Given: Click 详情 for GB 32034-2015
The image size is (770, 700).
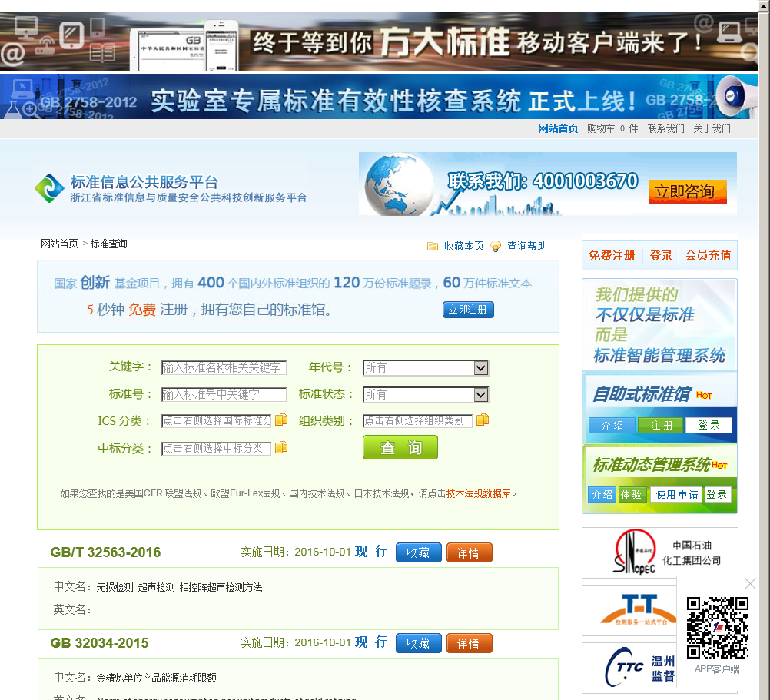Looking at the screenshot, I should click(469, 643).
